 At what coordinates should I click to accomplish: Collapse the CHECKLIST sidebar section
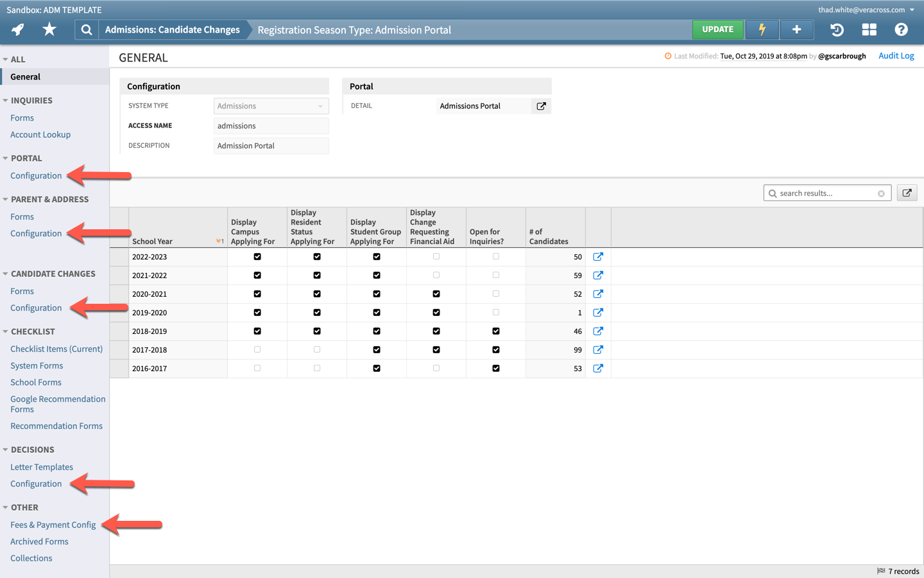tap(5, 331)
